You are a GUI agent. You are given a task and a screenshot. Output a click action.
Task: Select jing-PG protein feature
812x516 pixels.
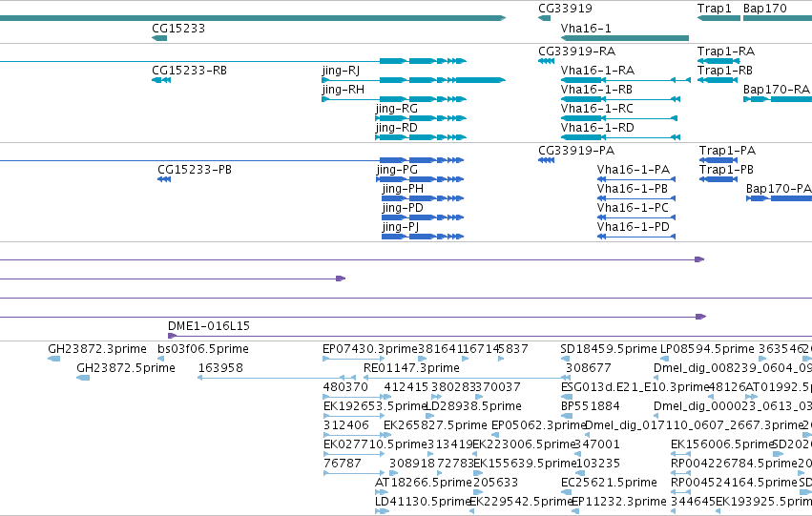coord(420,179)
